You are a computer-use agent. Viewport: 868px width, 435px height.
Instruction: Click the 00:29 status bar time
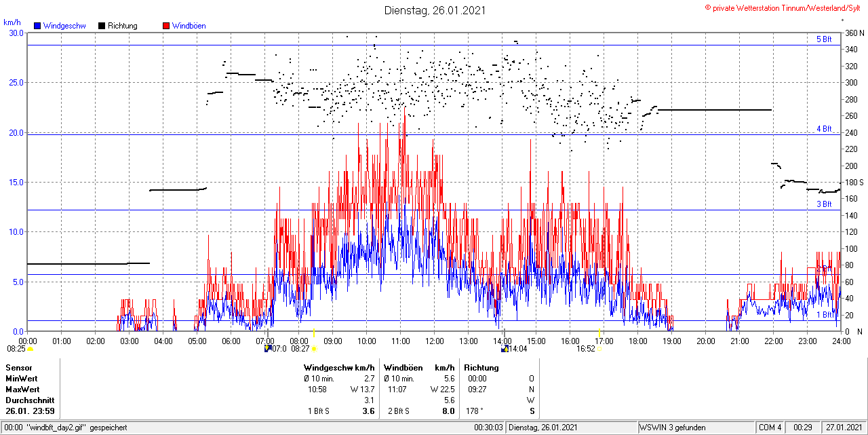coord(804,428)
